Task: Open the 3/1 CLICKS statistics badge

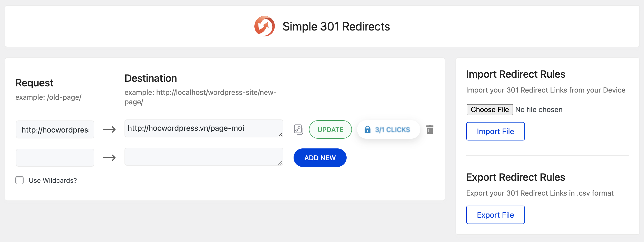Action: [388, 129]
